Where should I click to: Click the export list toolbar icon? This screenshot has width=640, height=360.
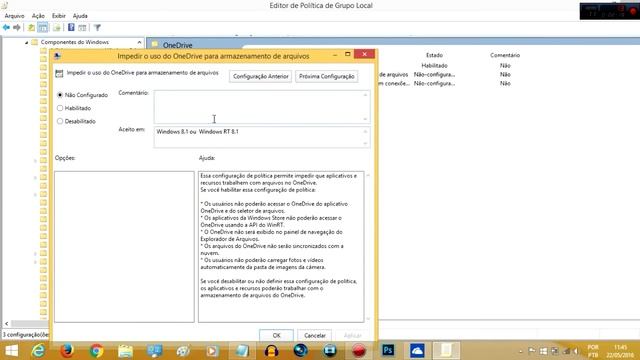tap(57, 28)
